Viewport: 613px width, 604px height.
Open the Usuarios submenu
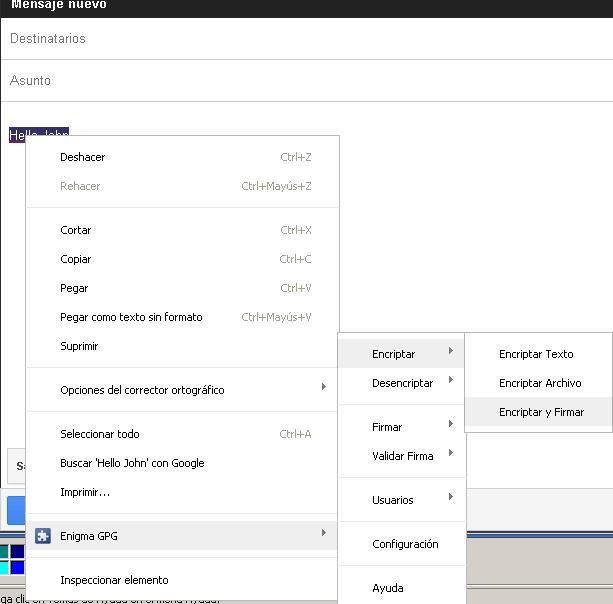[x=392, y=500]
